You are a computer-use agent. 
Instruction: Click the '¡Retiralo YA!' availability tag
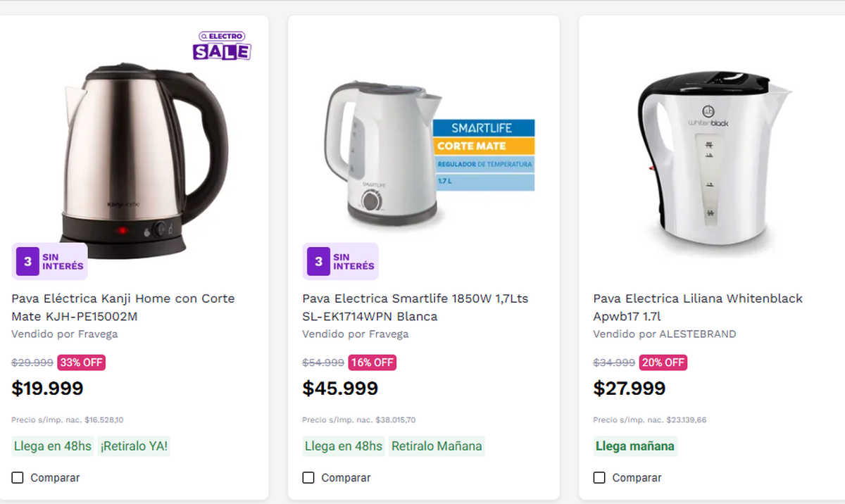tap(134, 446)
